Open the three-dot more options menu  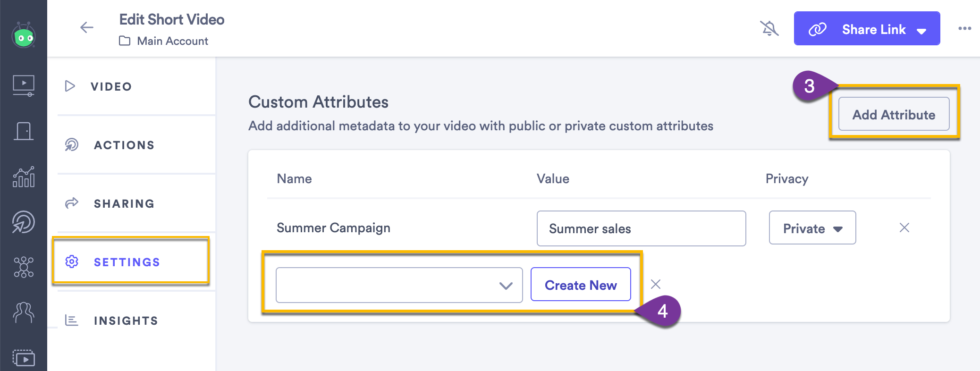tap(965, 28)
